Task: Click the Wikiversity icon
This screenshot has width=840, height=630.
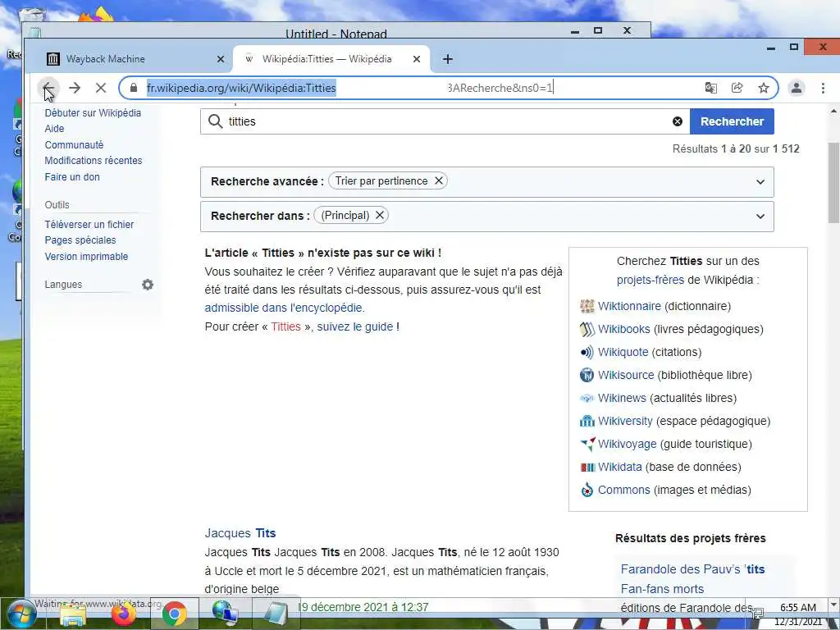Action: coord(587,421)
